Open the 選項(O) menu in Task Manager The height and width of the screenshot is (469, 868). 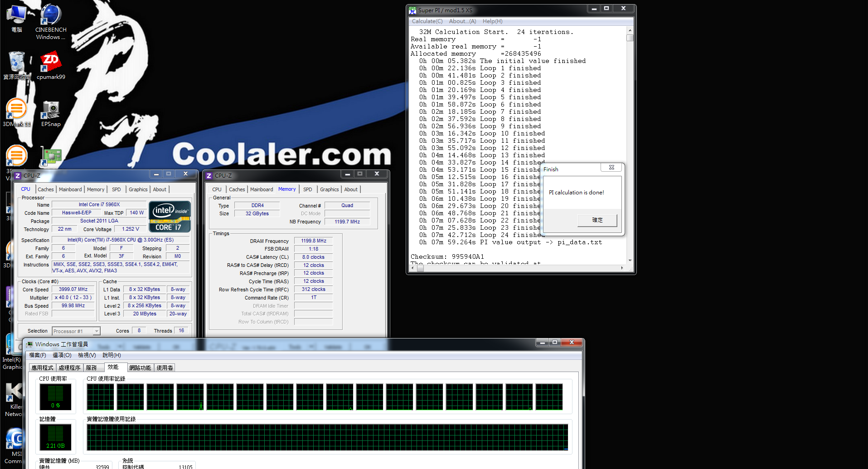pyautogui.click(x=62, y=355)
